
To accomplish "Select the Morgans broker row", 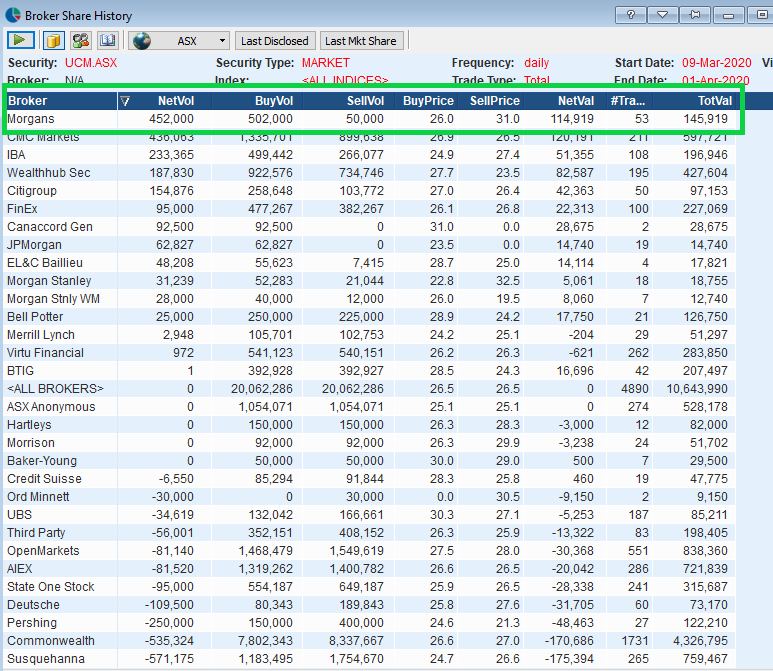I will tap(370, 119).
